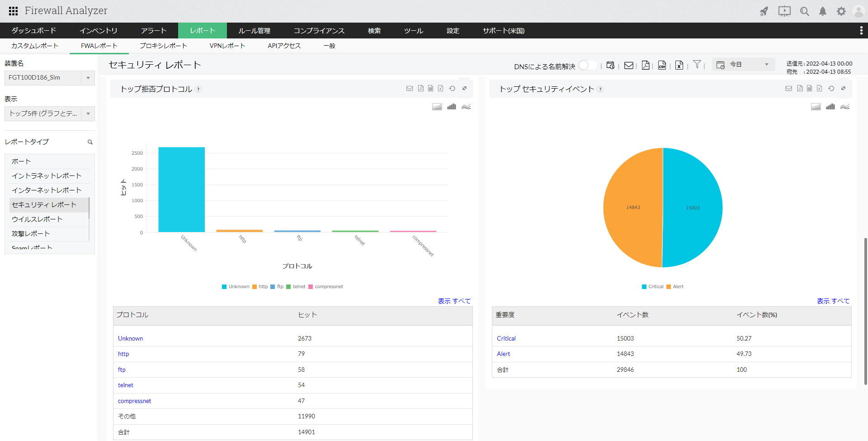Viewport: 868px width, 441px height.
Task: Export the full report as CSV
Action: pyautogui.click(x=662, y=66)
